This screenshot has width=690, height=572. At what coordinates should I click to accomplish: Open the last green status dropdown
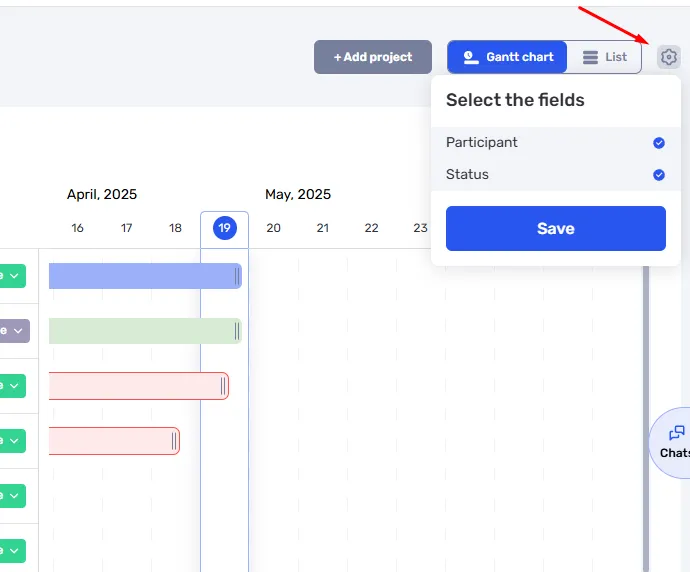tap(12, 551)
